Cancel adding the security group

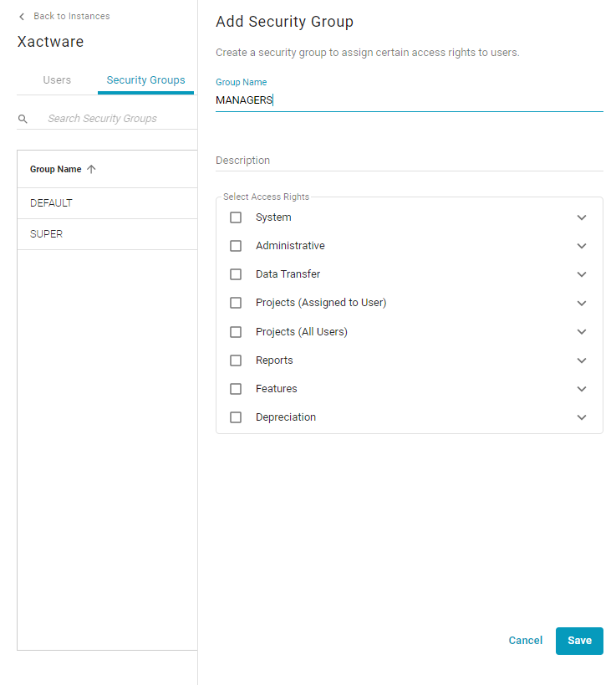pos(525,641)
